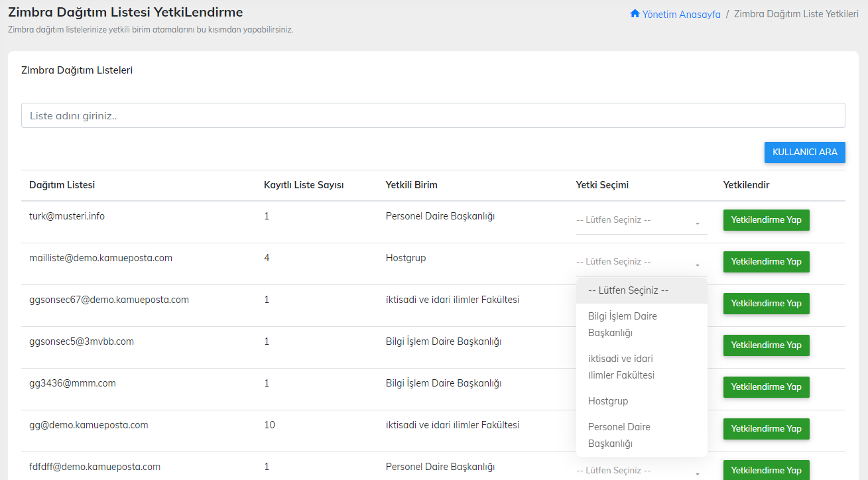
Task: Click the Kayıtlı Liste Sayısı column header
Action: coord(304,185)
